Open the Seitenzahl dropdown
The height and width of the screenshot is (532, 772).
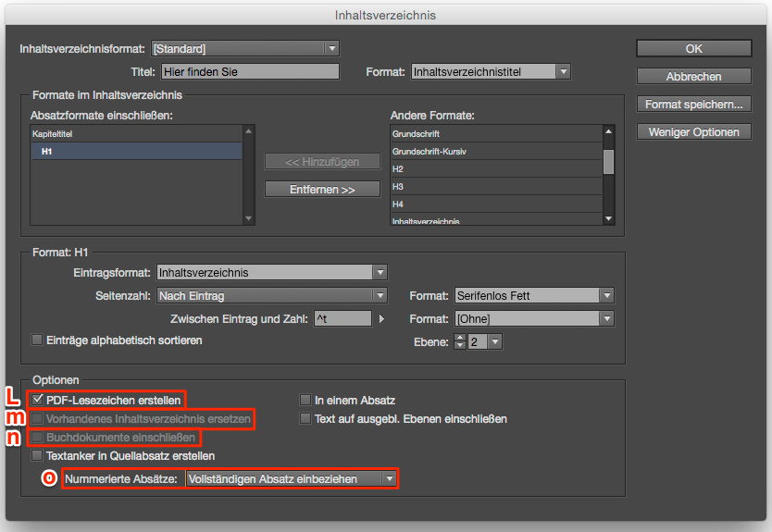(x=272, y=296)
